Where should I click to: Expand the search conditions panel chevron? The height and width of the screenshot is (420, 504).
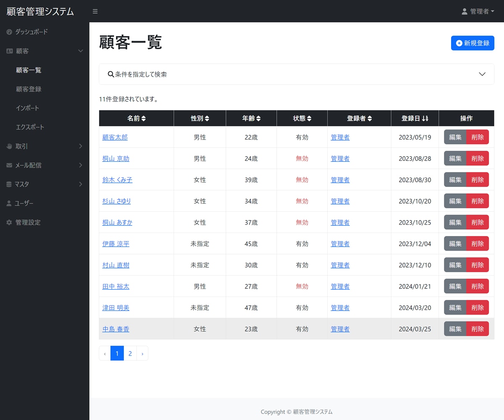(x=482, y=74)
